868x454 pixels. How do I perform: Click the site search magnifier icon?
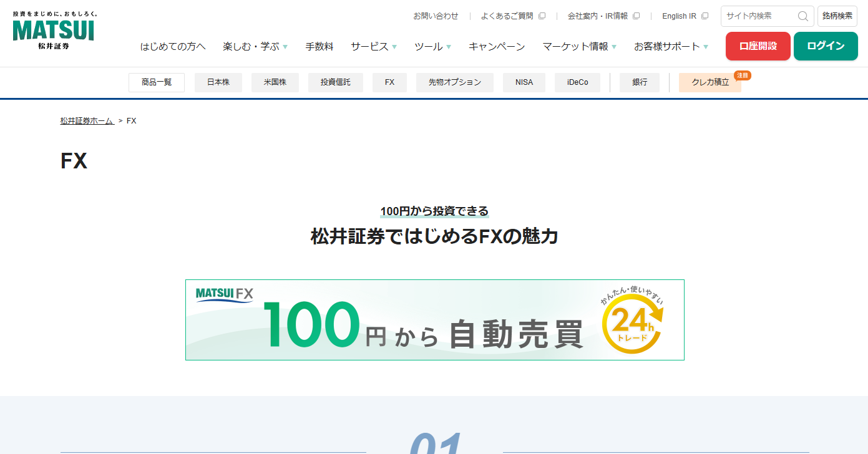coord(803,16)
